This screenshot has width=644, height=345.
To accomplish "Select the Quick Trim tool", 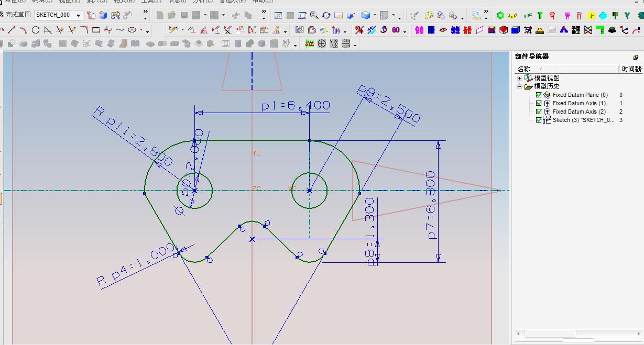I will coord(60,30).
